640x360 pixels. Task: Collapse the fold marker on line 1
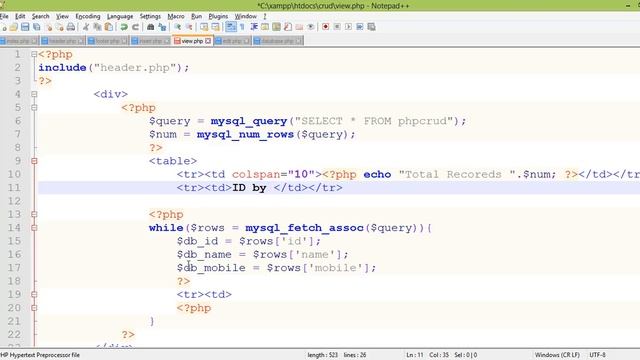point(34,54)
